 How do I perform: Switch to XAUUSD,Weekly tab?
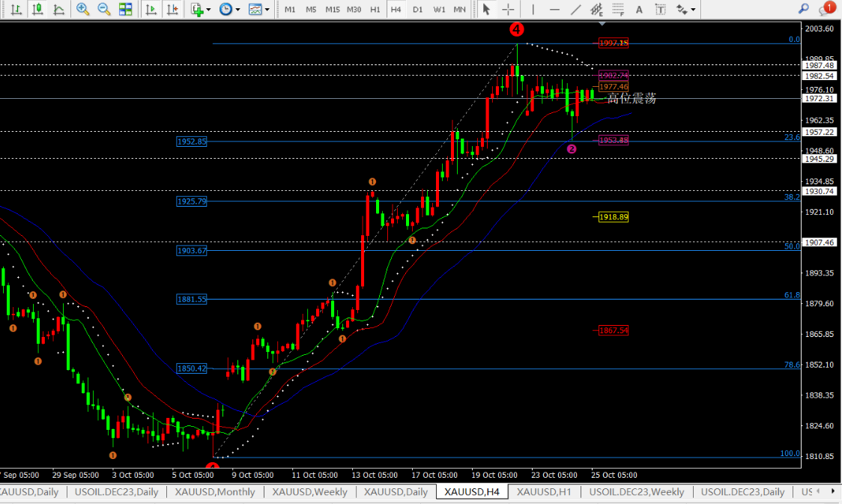click(x=309, y=492)
